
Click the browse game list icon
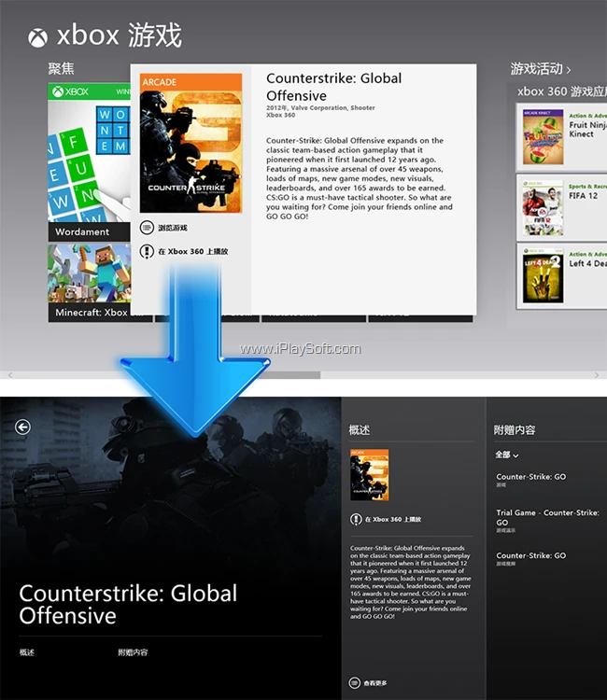(x=147, y=228)
